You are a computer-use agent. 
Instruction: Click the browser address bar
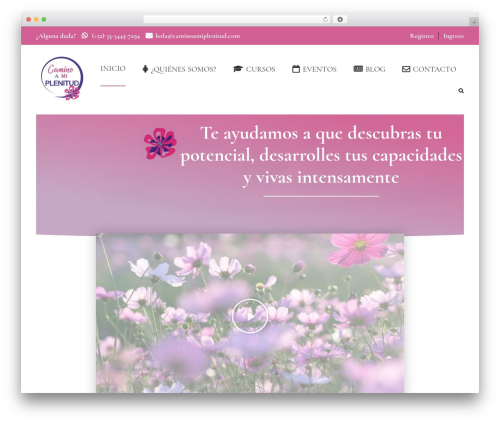click(237, 20)
